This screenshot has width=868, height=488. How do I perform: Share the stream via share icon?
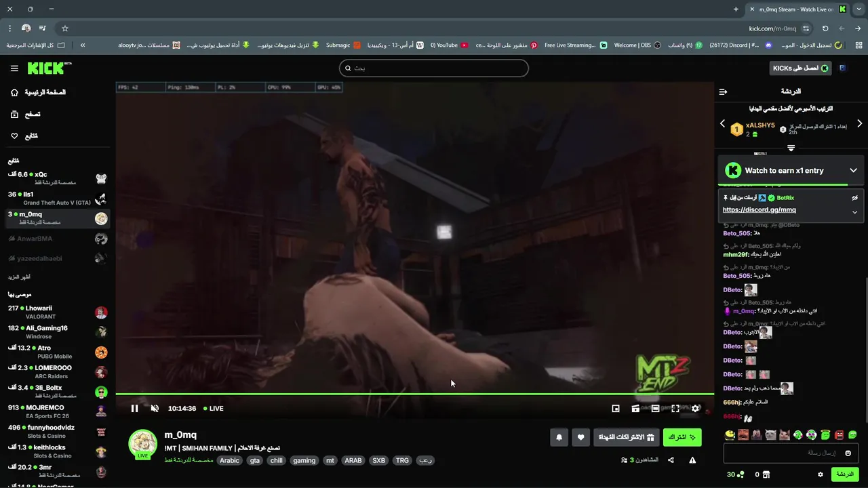point(671,460)
